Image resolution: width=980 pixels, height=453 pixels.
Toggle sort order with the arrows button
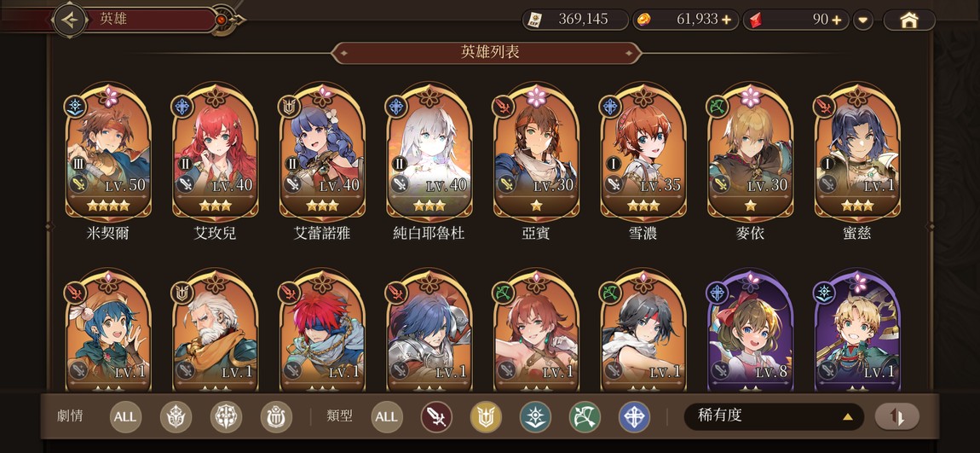click(x=896, y=416)
